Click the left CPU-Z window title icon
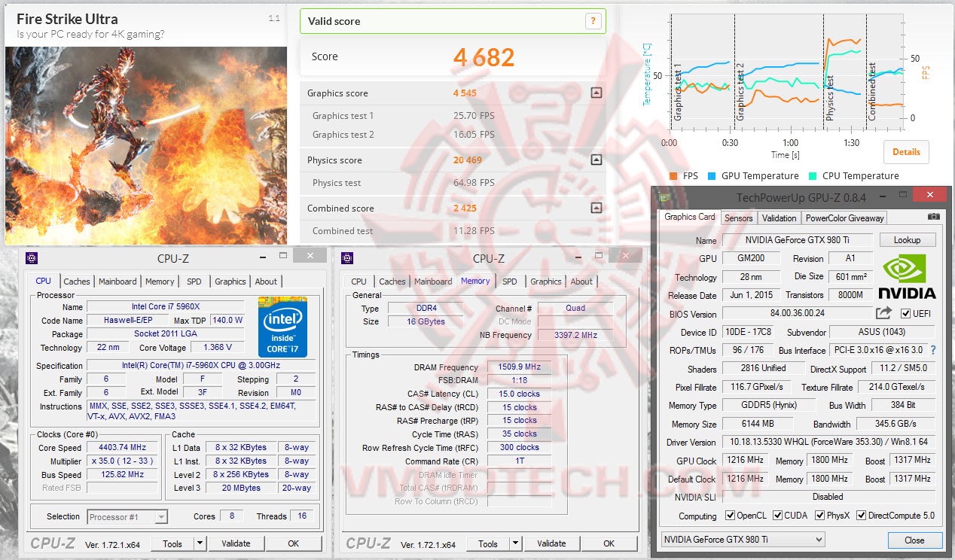The width and height of the screenshot is (955, 560). [x=32, y=258]
